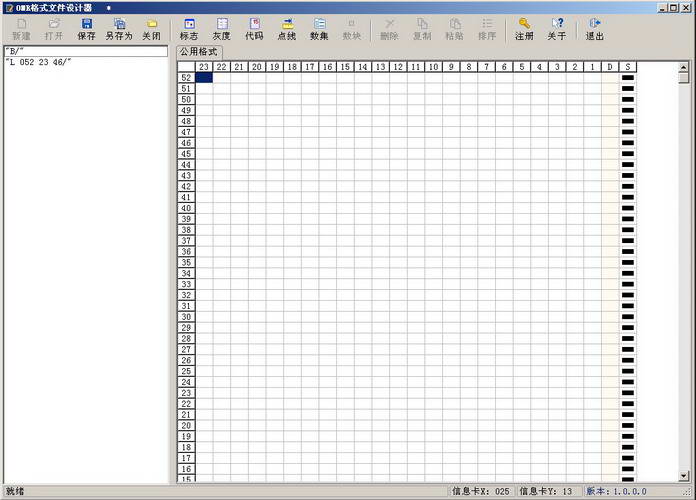Select row header 16
Image resolution: width=696 pixels, height=500 pixels.
(186, 469)
